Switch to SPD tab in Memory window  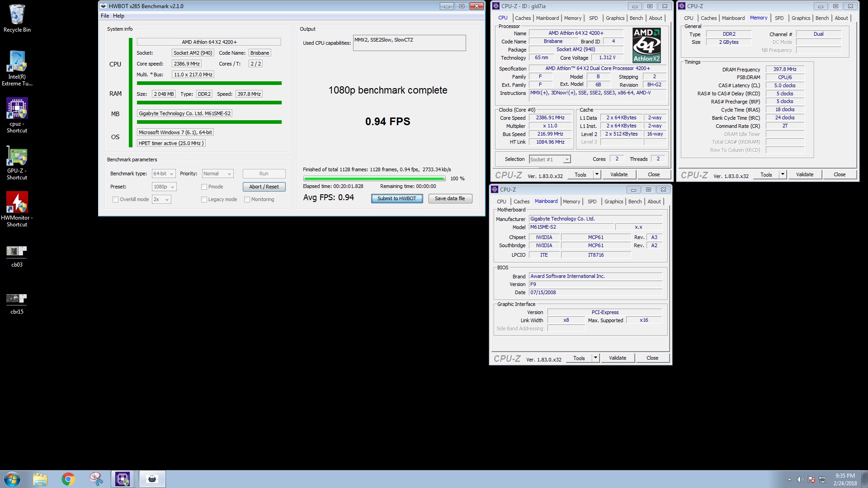pos(779,18)
